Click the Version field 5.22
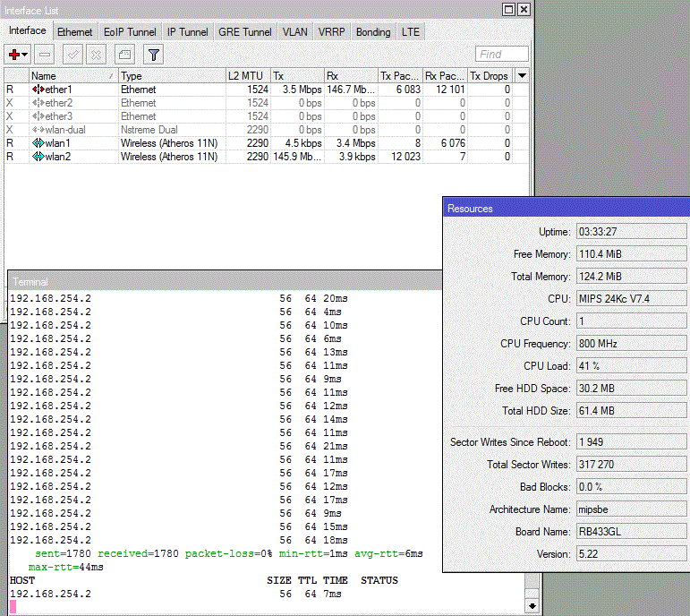Screen dimensions: 690x616 click(x=631, y=554)
